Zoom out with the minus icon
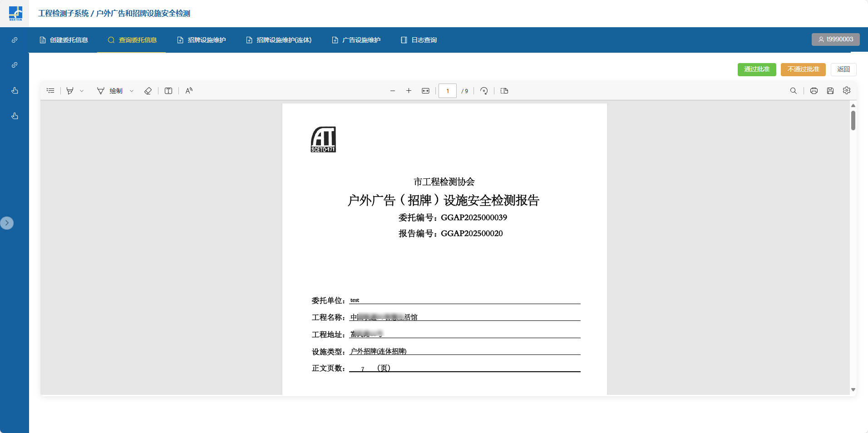The height and width of the screenshot is (433, 868). tap(393, 91)
